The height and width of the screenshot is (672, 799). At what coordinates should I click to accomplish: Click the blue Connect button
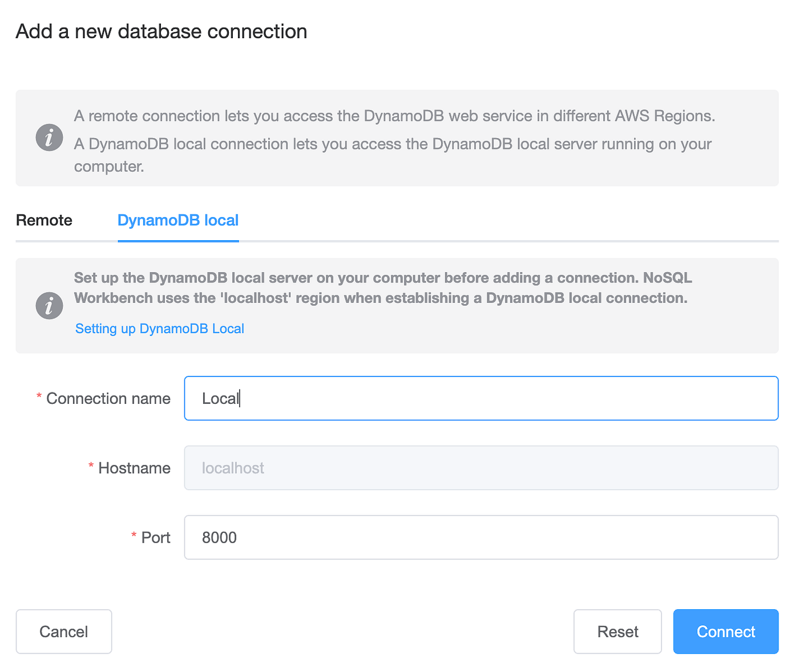[x=725, y=631]
